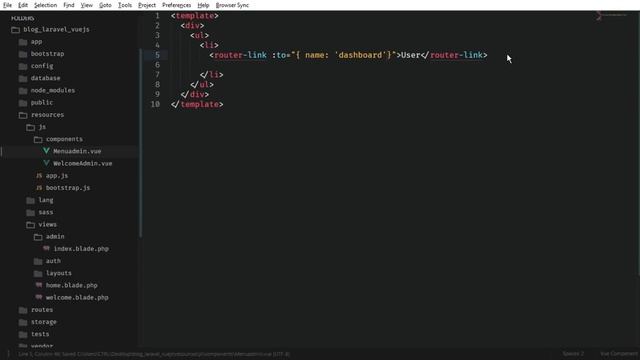
Task: Click the storage folder icon
Action: (x=23, y=322)
